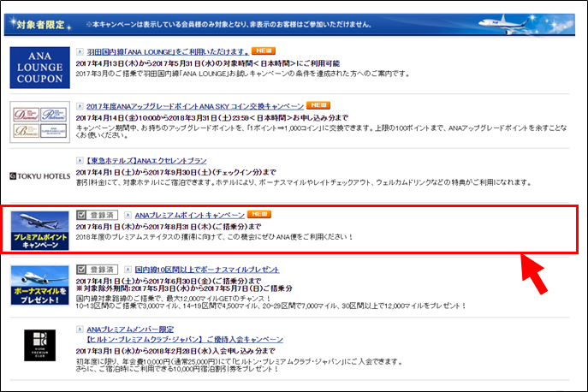Image resolution: width=588 pixels, height=392 pixels.
Task: Click the arrow icon before ANAプレミアムメンバー限定
Action: pos(80,329)
